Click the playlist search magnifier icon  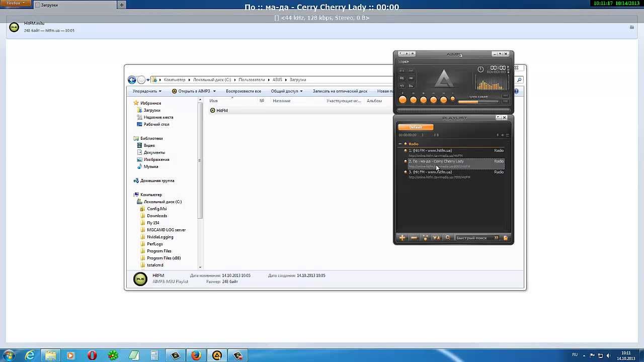point(448,238)
